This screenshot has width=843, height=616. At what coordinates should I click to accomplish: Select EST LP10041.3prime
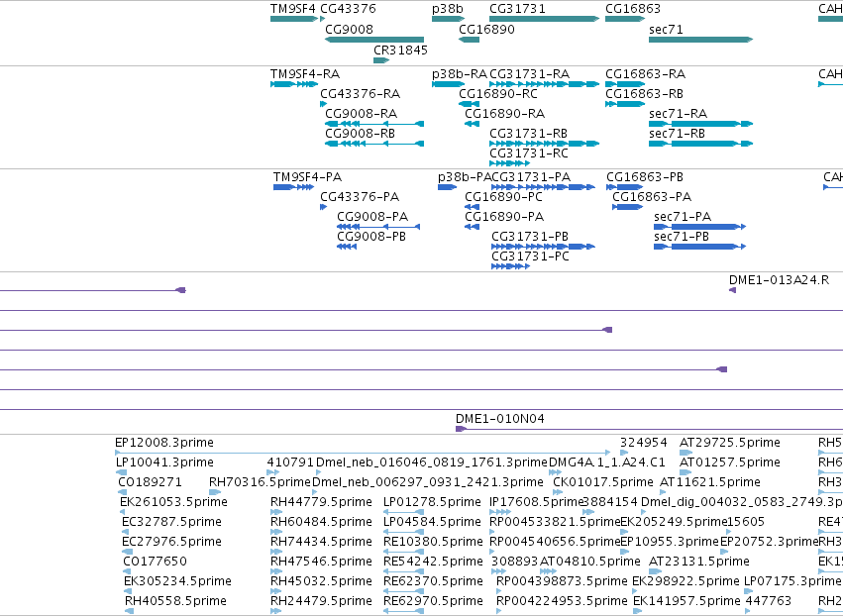[164, 462]
